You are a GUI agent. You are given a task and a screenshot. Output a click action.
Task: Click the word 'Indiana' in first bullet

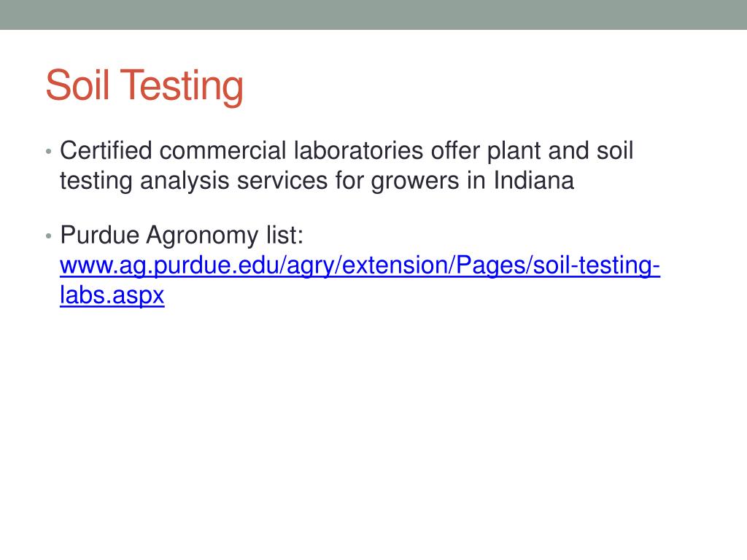[x=533, y=181]
